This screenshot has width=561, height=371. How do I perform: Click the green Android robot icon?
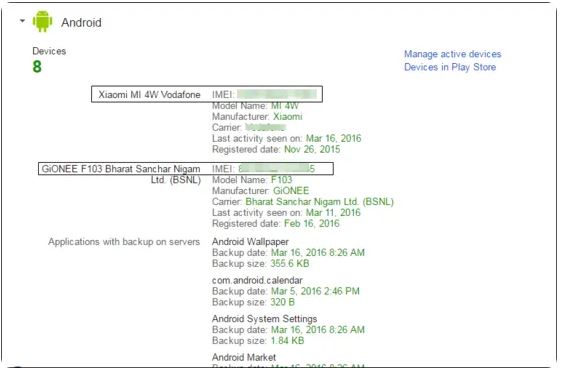click(42, 21)
